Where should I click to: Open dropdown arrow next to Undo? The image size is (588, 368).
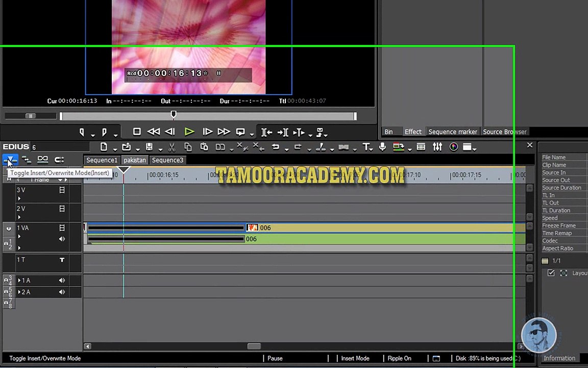286,149
